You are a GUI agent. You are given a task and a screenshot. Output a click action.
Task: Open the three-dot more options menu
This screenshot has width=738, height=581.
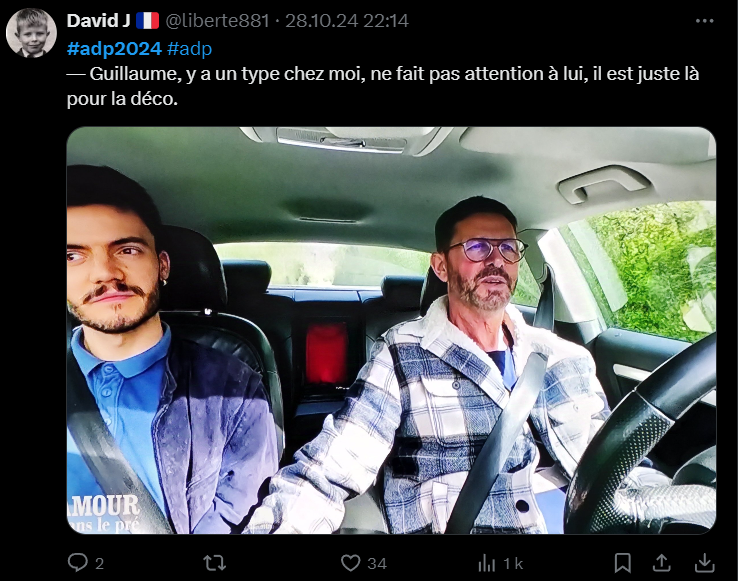coord(705,21)
